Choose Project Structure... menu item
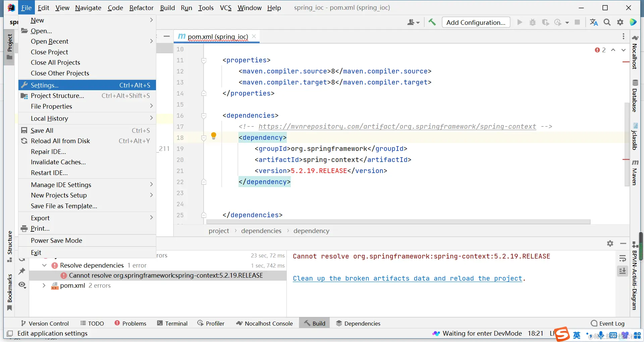 click(87, 96)
